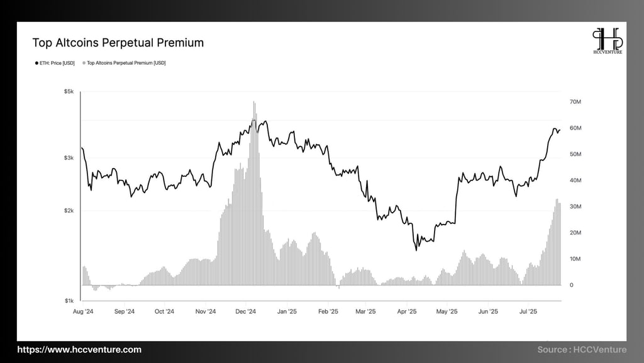644x363 pixels.
Task: Click the ETH price line endpoint near Jul '25
Action: [x=560, y=130]
